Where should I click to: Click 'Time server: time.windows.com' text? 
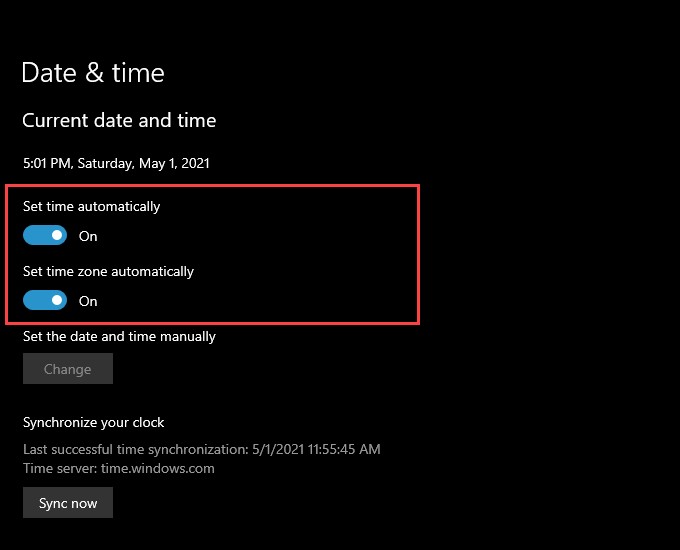pyautogui.click(x=119, y=468)
